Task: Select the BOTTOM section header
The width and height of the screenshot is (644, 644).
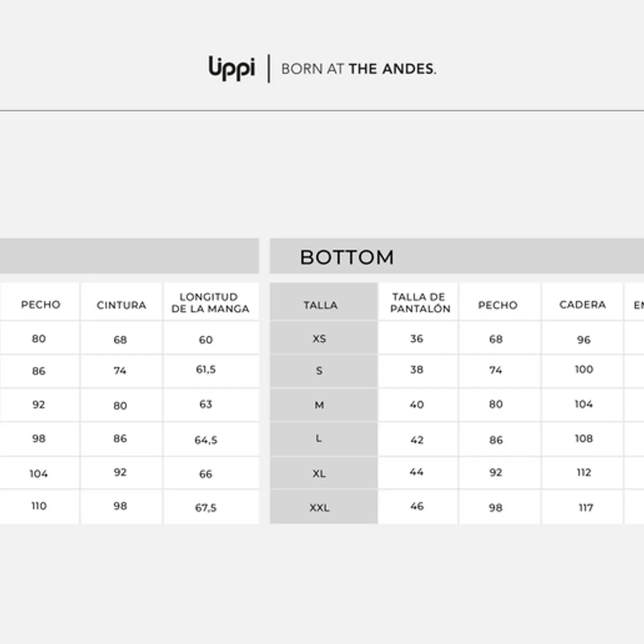Action: point(347,257)
